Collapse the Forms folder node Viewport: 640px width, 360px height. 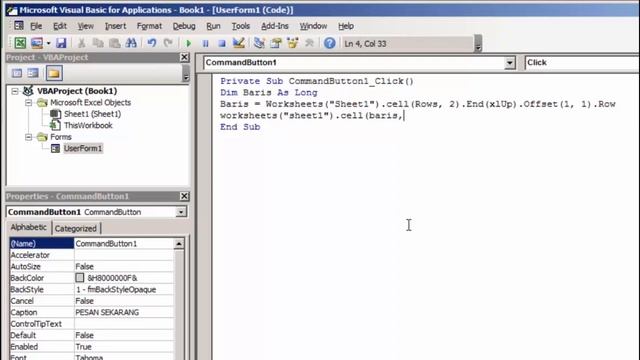(29, 137)
